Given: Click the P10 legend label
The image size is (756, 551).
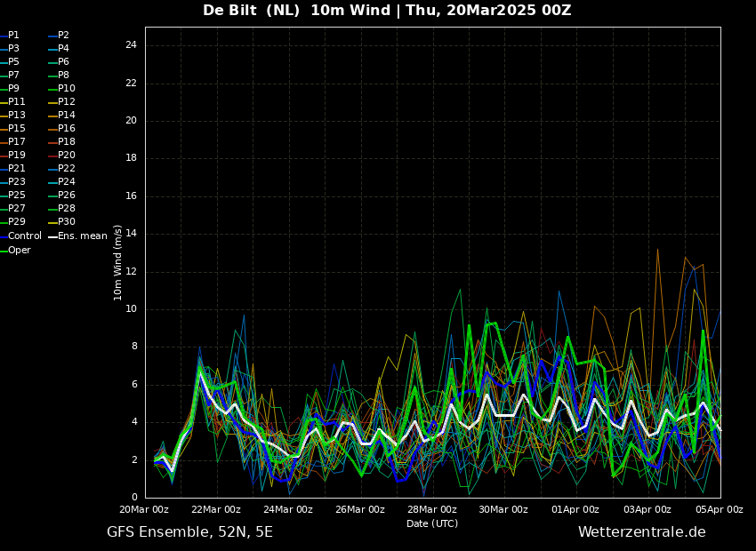Looking at the screenshot, I should [x=61, y=89].
